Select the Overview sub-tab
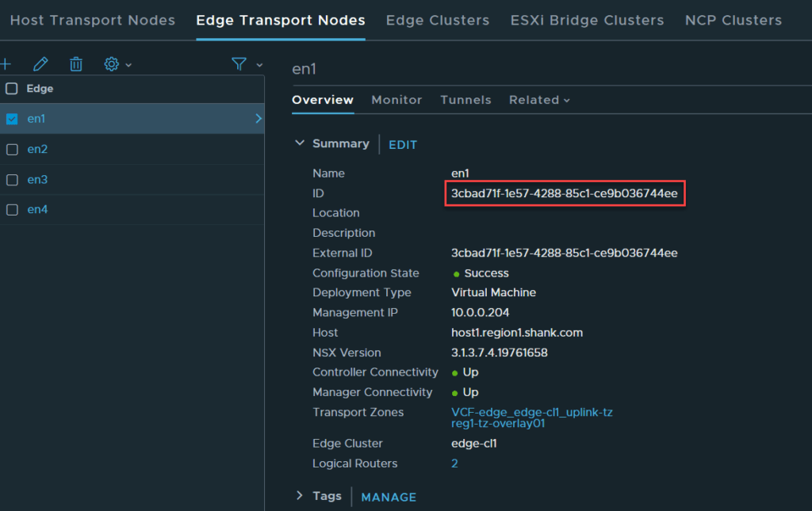812x511 pixels. [x=323, y=100]
